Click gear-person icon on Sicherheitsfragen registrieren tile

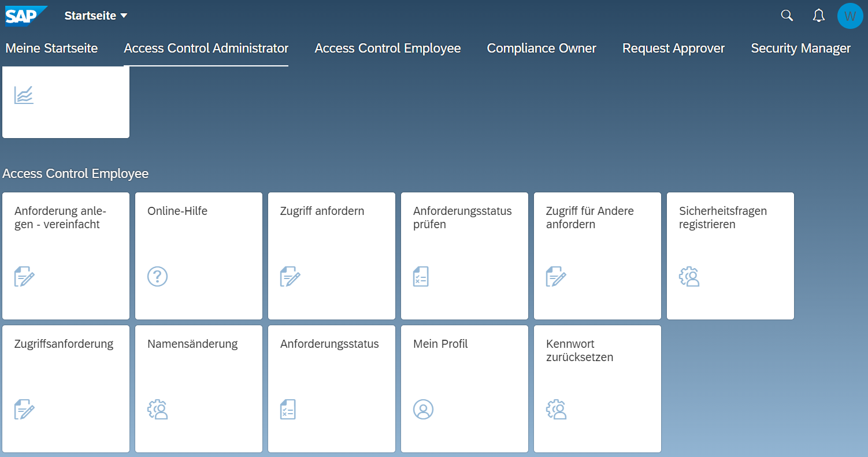689,277
